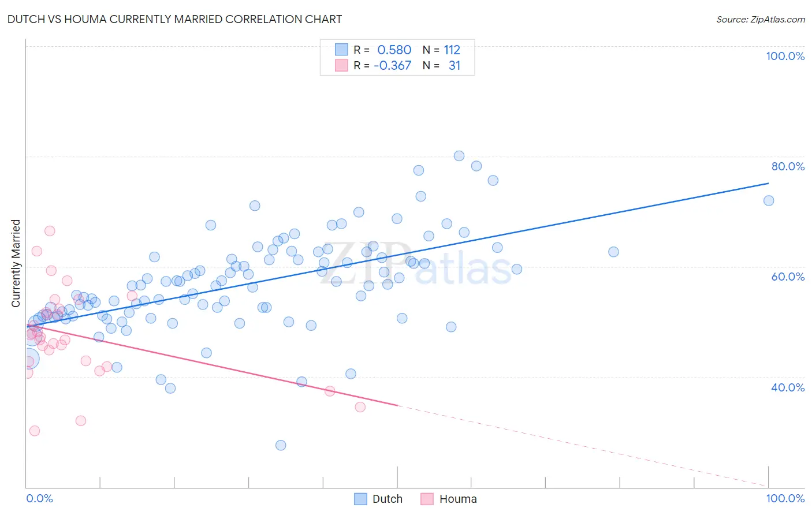The height and width of the screenshot is (515, 812).
Task: Click the chart title text
Action: tap(174, 19)
